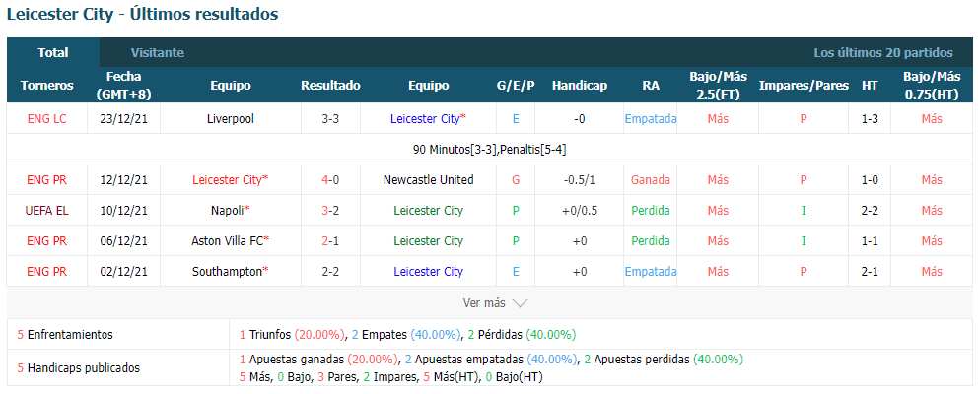Click the 3-2 Napoli match score
Image resolution: width=980 pixels, height=394 pixels.
pyautogui.click(x=330, y=211)
